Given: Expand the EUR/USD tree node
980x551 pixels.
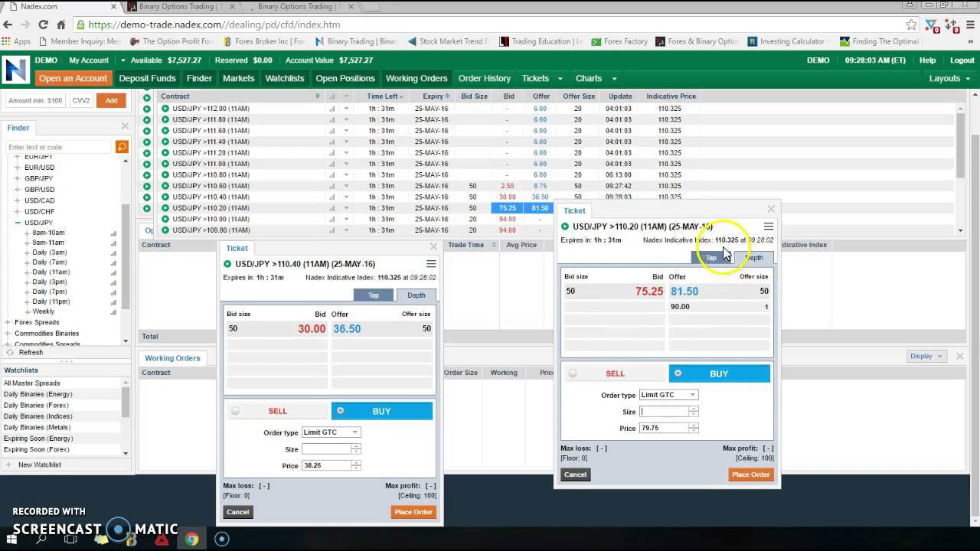Looking at the screenshot, I should pos(18,168).
